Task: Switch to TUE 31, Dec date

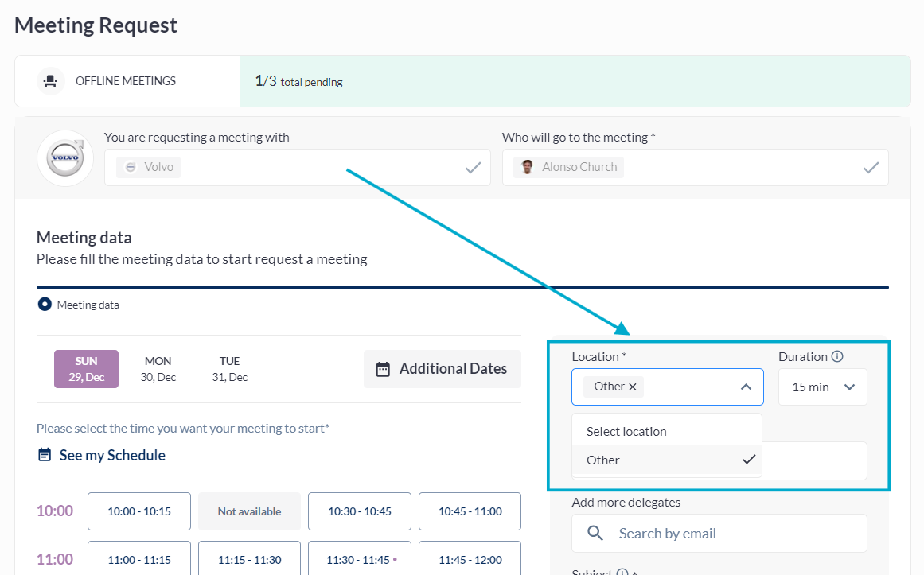Action: point(229,369)
